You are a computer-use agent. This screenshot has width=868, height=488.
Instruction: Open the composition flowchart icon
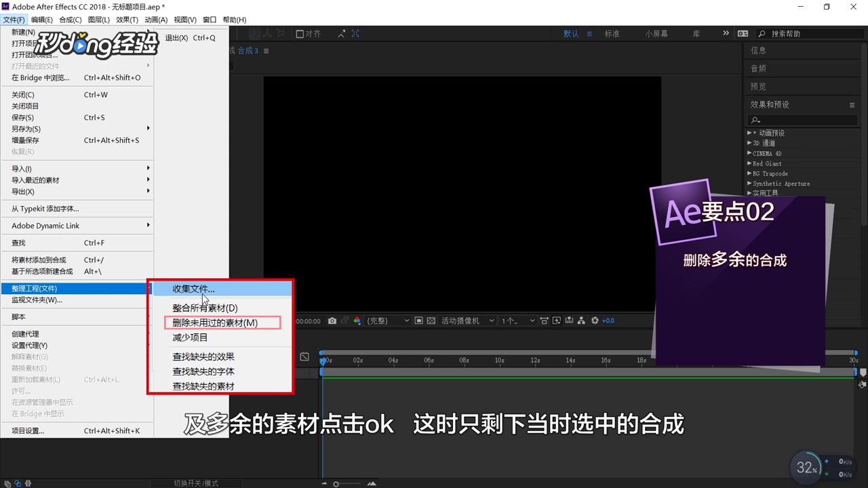[x=582, y=321]
